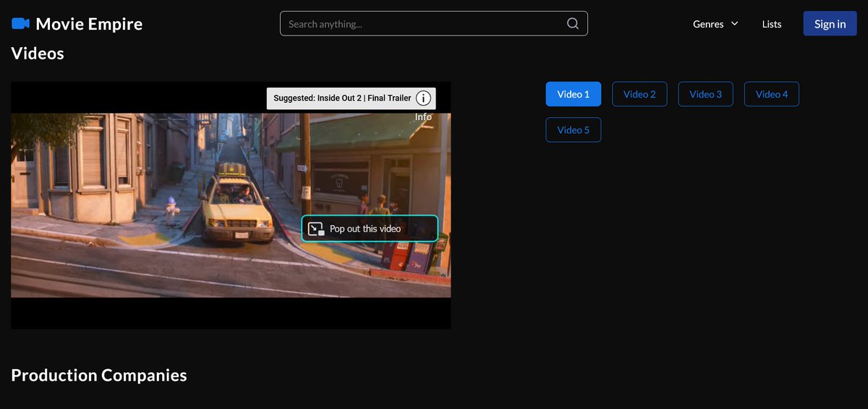Screen dimensions: 868x409
Task: Switch to Video 4
Action: 772,94
